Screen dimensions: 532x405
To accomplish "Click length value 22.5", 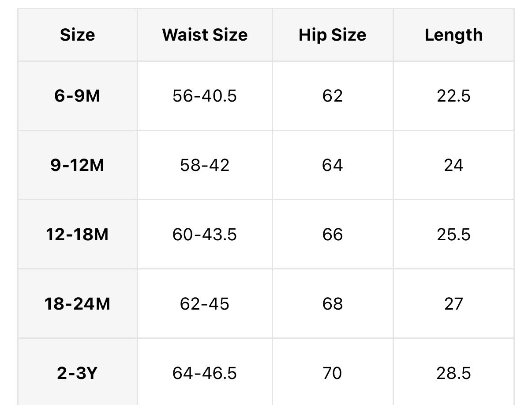I will coord(453,96).
